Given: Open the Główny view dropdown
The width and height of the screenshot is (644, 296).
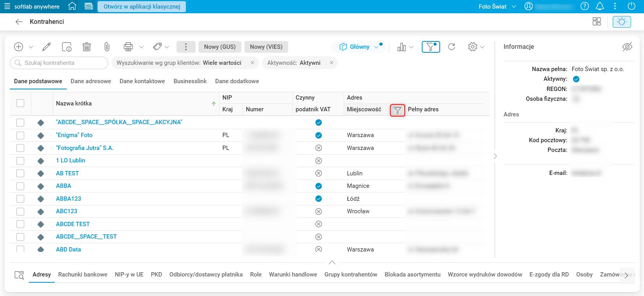Looking at the screenshot, I should pos(359,47).
